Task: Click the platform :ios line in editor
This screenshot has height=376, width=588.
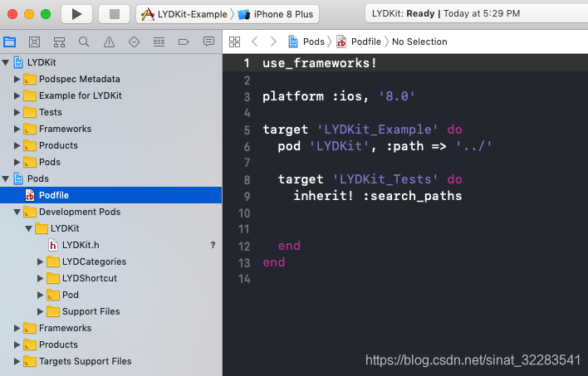Action: [339, 96]
